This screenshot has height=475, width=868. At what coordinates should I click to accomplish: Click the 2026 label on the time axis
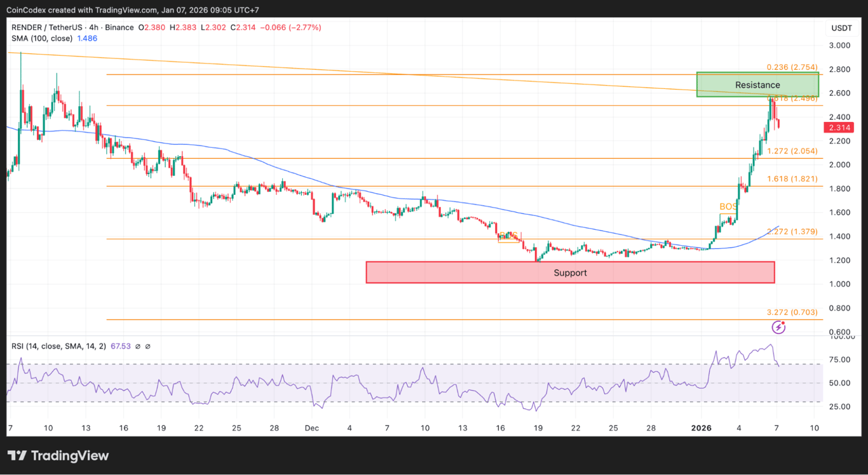tap(702, 428)
